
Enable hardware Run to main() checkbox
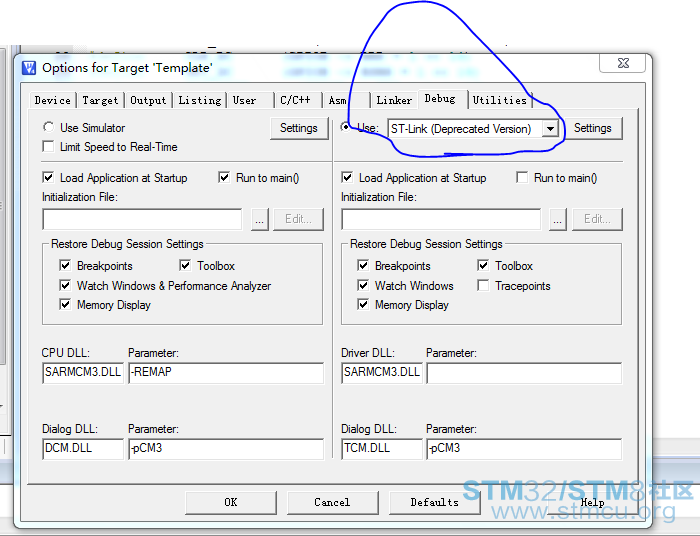coord(522,178)
